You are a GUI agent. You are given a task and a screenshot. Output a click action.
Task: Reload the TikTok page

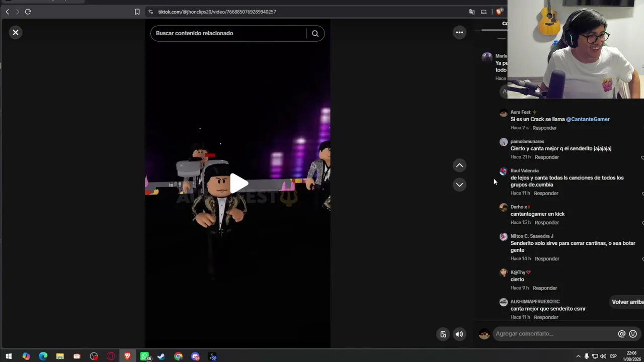tap(28, 12)
